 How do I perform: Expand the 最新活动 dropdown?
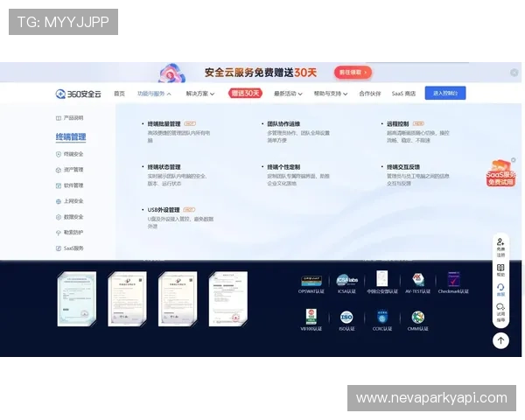click(x=288, y=94)
